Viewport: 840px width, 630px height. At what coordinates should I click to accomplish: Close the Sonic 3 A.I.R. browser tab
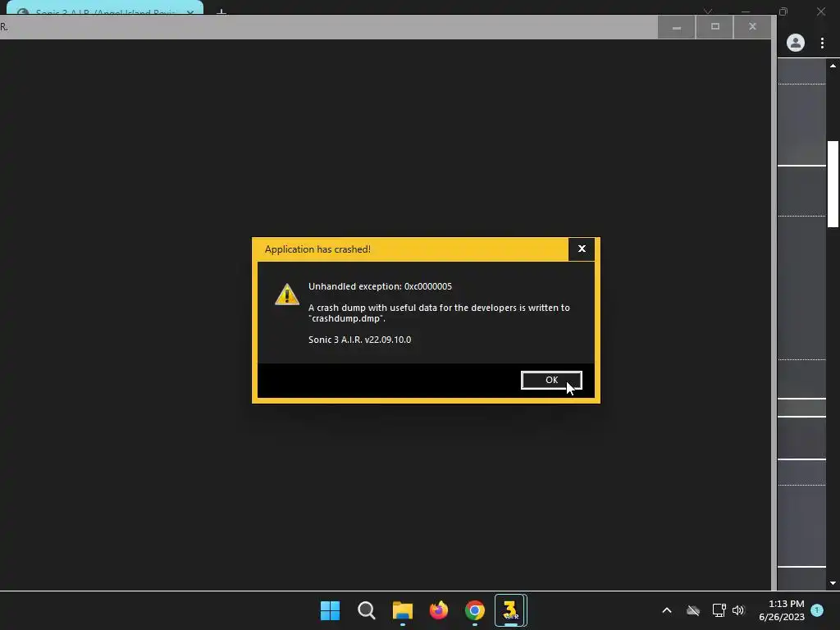[x=190, y=12]
